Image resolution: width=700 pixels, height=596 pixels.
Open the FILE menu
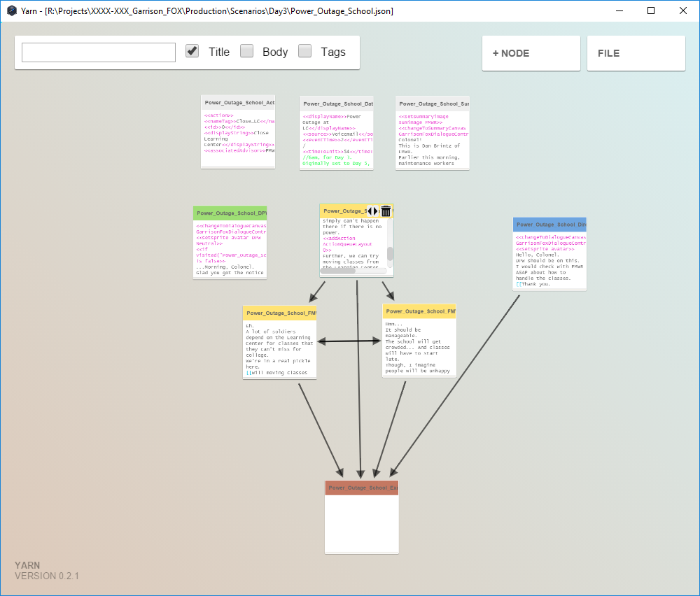[x=636, y=53]
